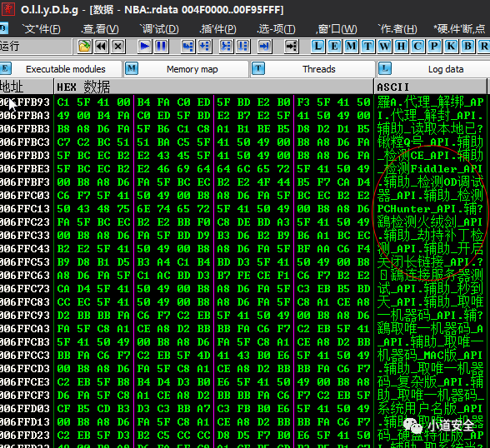490x448 pixels.
Task: Select the address row 006FFBE3
Action: click(x=25, y=169)
